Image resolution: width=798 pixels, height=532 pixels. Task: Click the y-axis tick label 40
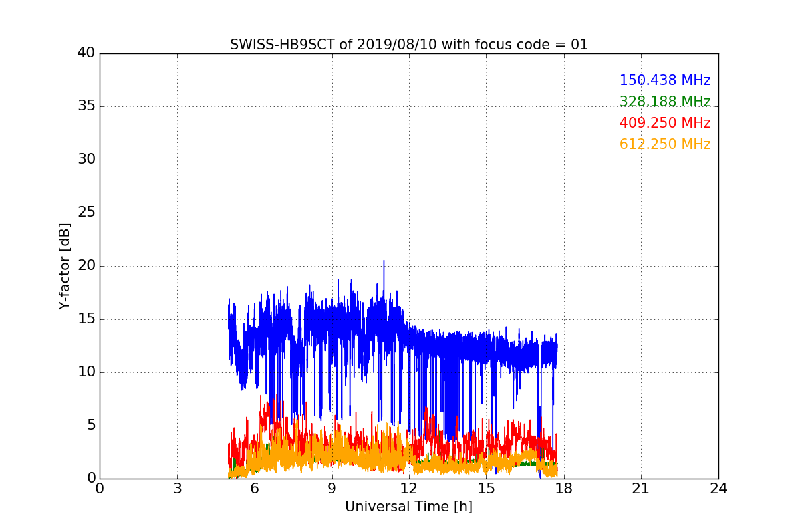point(86,53)
